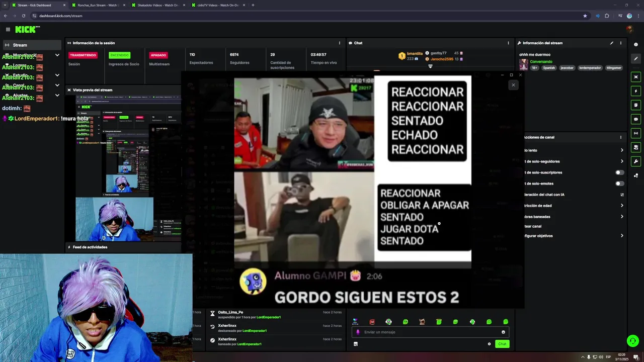Toggle the wrench icon in right toolbar
Screen dimensions: 644x362
coord(636,161)
